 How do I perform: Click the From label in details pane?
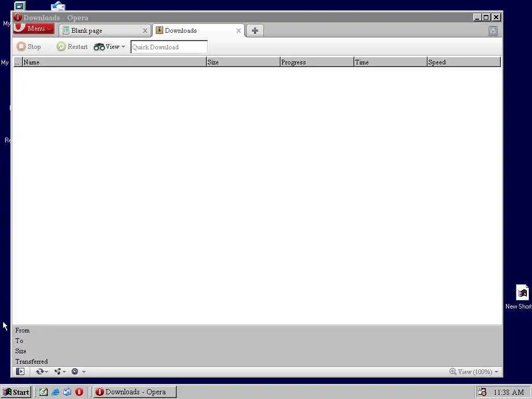coord(22,330)
